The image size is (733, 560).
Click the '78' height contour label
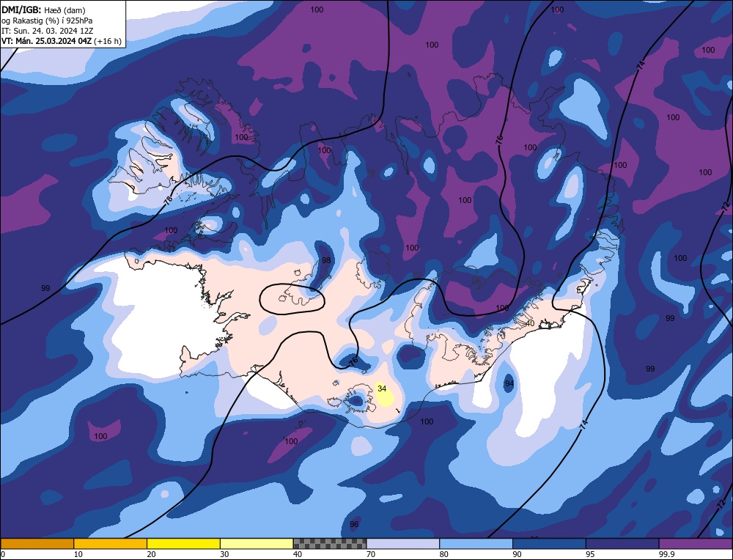coord(169,199)
